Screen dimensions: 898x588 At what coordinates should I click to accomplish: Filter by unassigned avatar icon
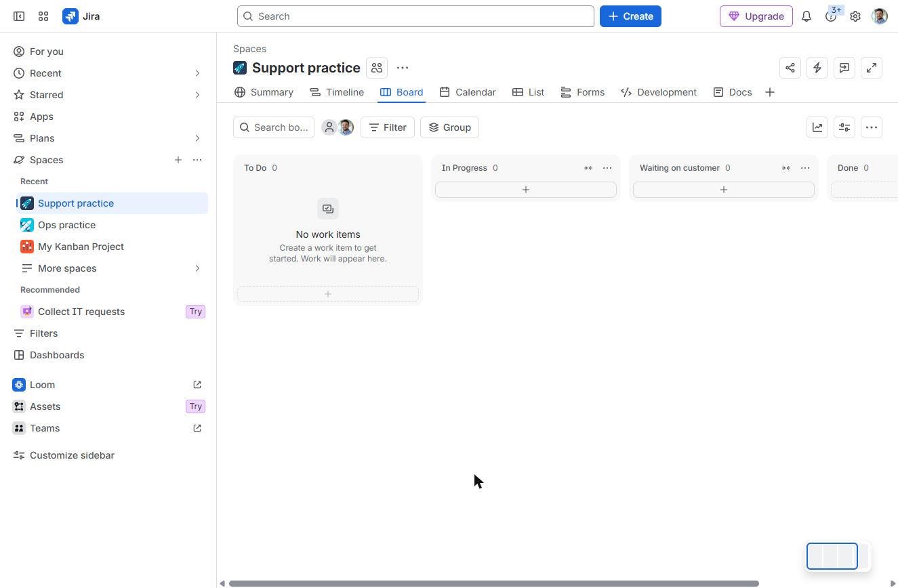tap(329, 127)
